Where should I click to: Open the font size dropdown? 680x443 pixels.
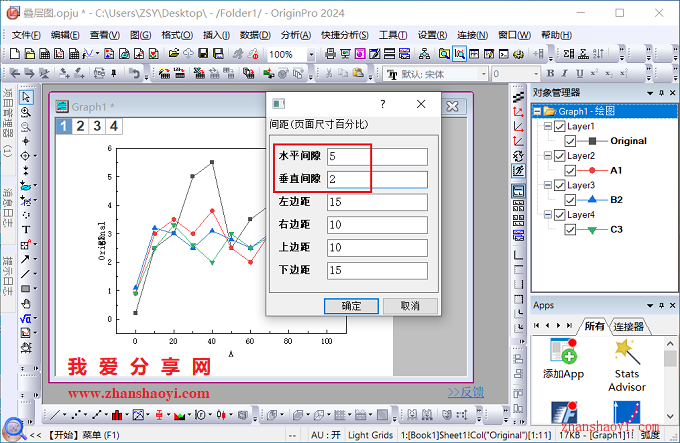[x=536, y=74]
